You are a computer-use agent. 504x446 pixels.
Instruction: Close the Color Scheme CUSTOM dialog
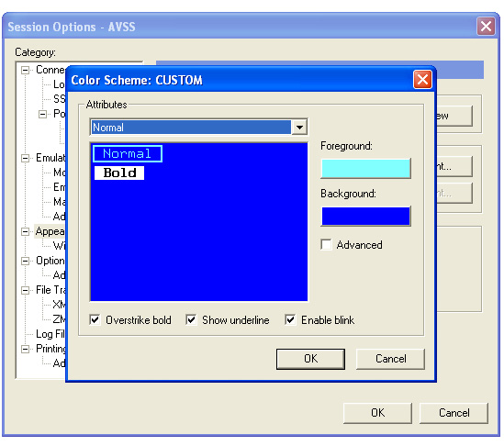tap(422, 79)
